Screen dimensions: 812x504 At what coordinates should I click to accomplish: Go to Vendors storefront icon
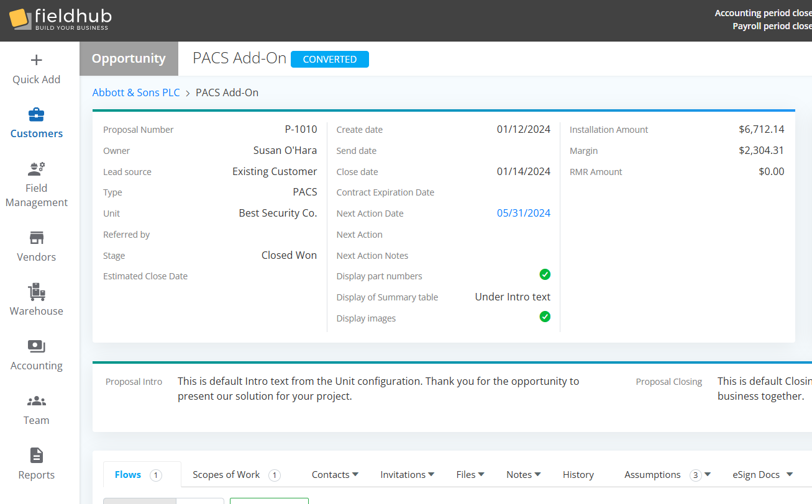(37, 238)
